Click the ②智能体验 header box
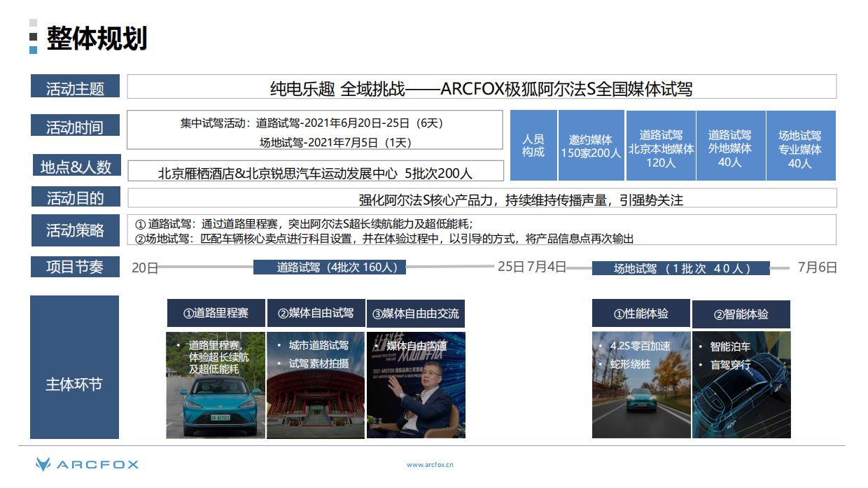The height and width of the screenshot is (488, 868). 741,314
